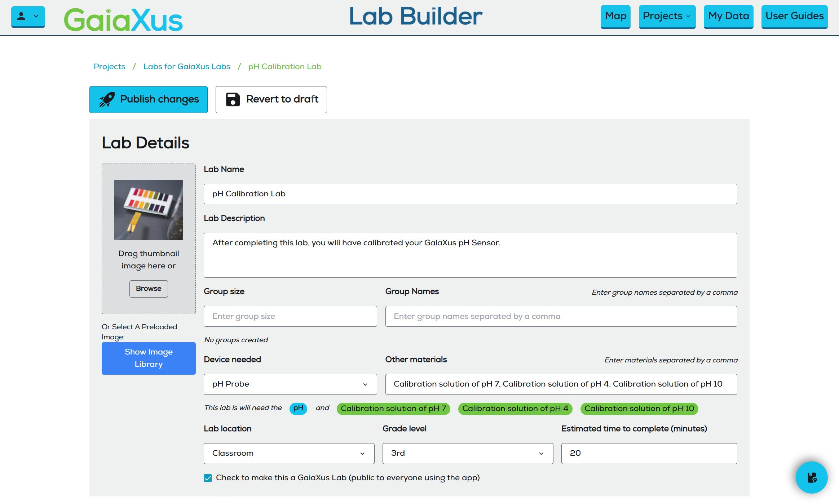The width and height of the screenshot is (839, 504).
Task: Focus the Estimated time to complete field
Action: point(649,454)
